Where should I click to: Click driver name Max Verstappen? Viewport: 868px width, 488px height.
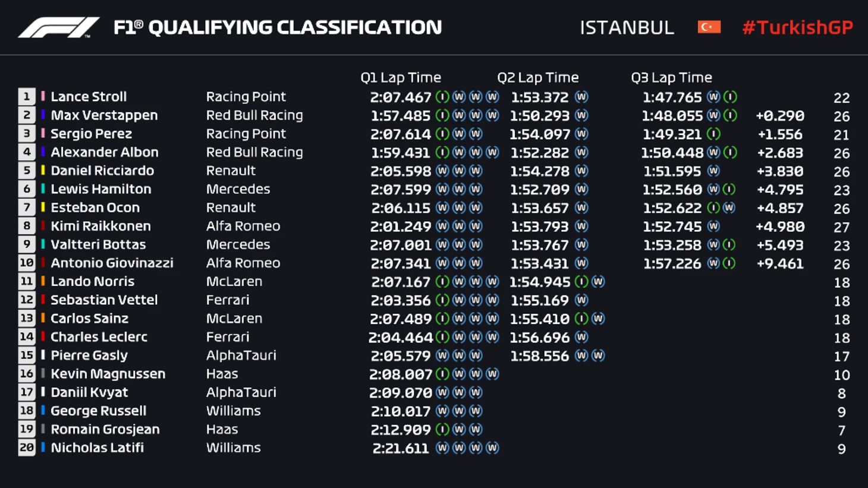[104, 115]
